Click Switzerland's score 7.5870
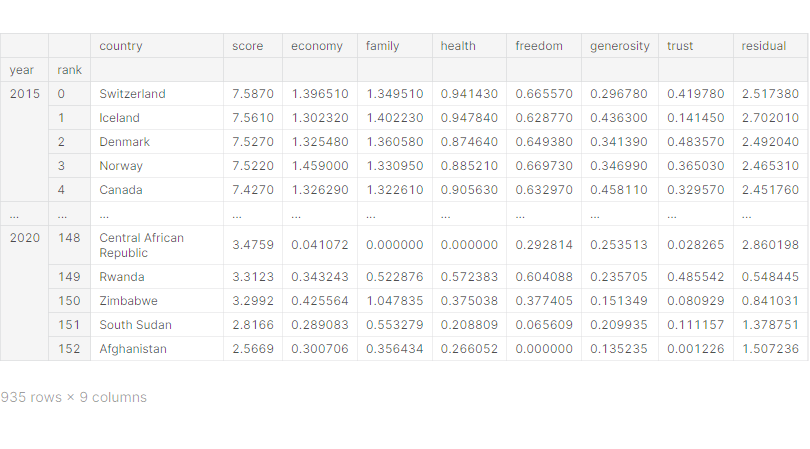810x449 pixels. pos(253,94)
